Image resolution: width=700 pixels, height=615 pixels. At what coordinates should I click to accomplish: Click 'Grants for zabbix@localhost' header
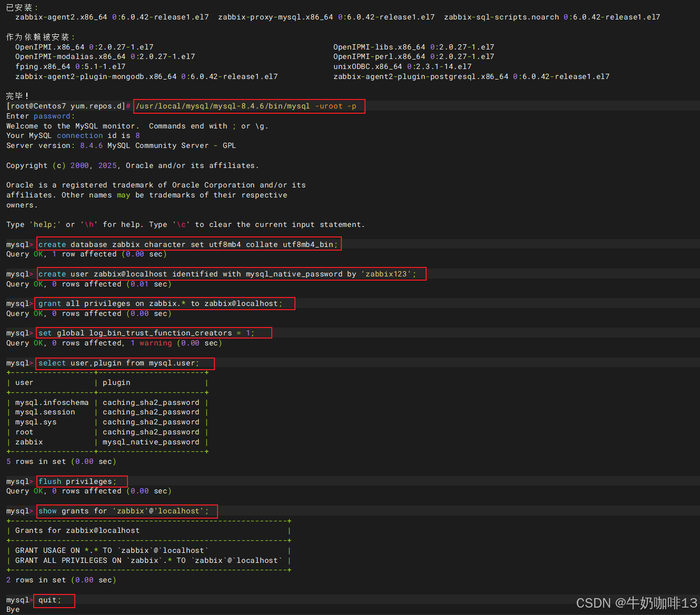tap(77, 530)
